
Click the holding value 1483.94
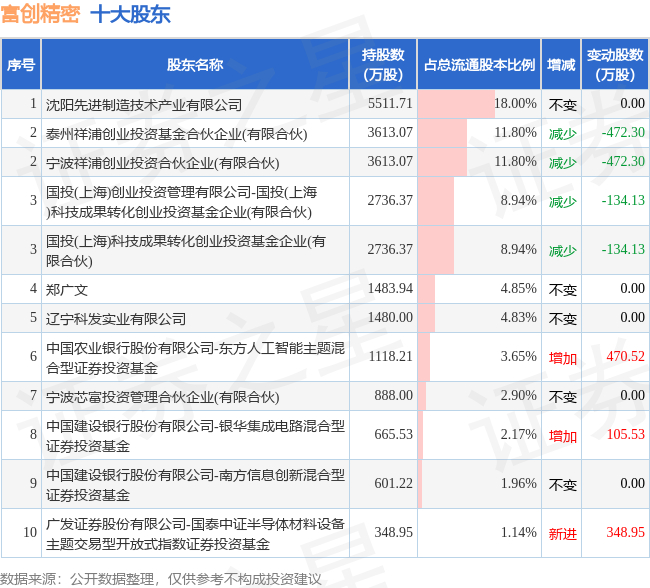point(390,288)
